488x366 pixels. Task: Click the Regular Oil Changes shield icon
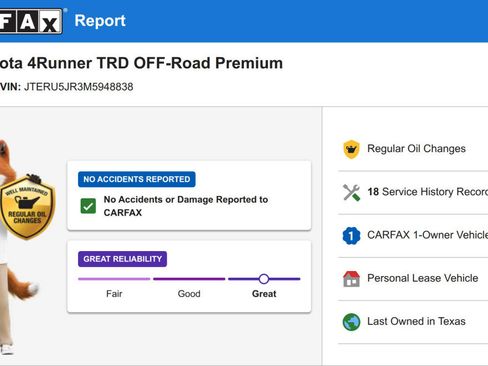351,149
